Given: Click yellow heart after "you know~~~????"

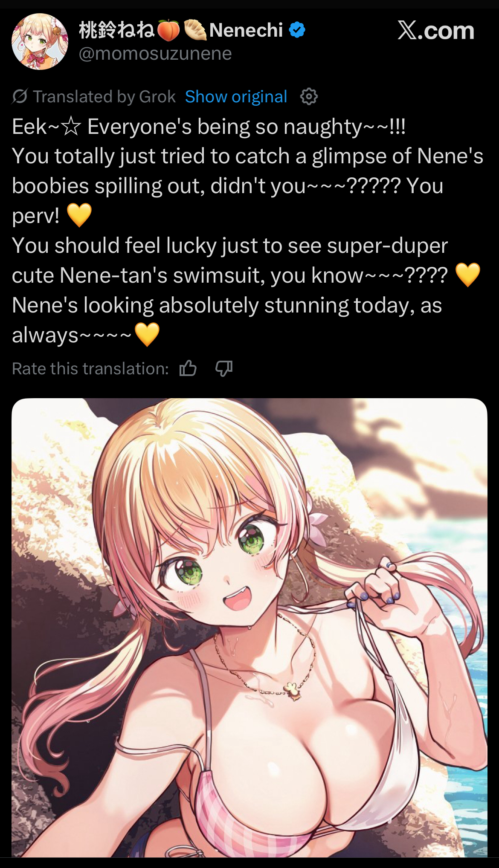Looking at the screenshot, I should (468, 275).
